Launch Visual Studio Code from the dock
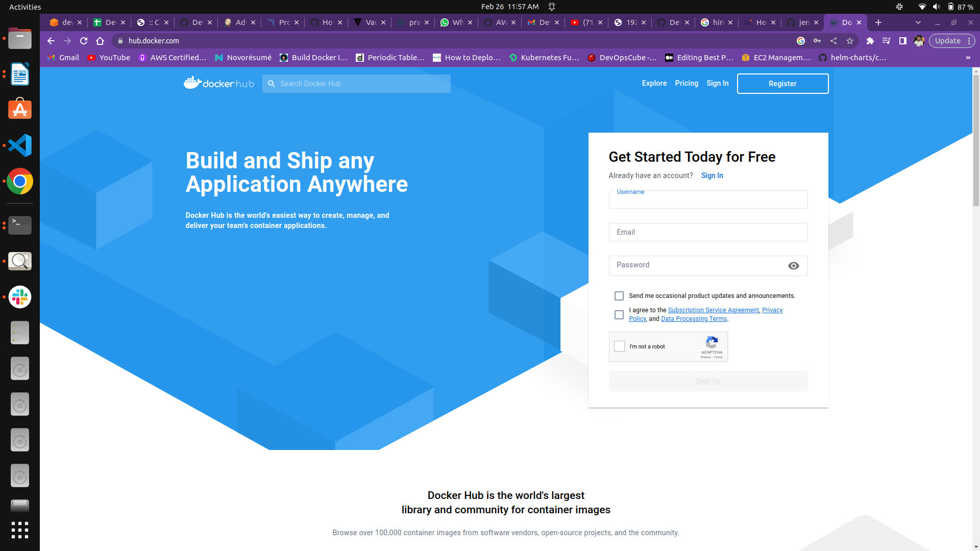Screen dimensions: 980x551 click(20, 145)
